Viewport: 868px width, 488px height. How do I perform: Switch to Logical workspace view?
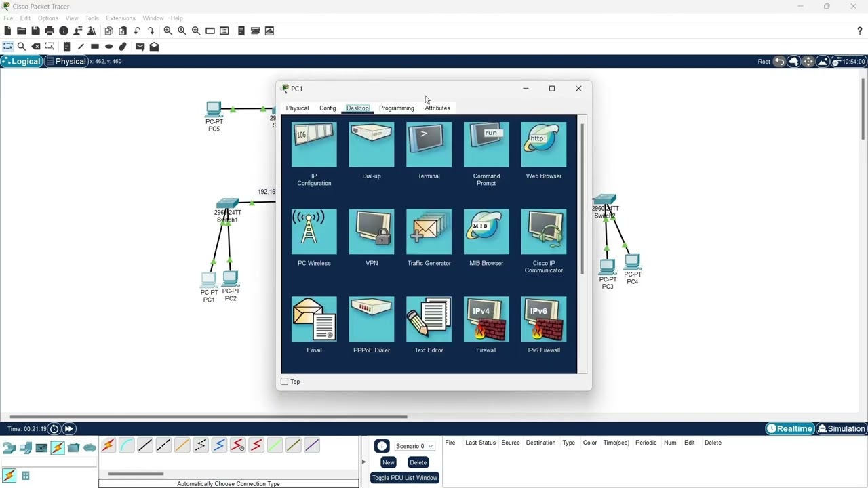pos(22,62)
